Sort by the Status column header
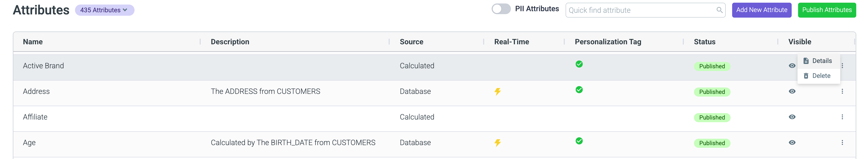Image resolution: width=868 pixels, height=159 pixels. click(704, 42)
